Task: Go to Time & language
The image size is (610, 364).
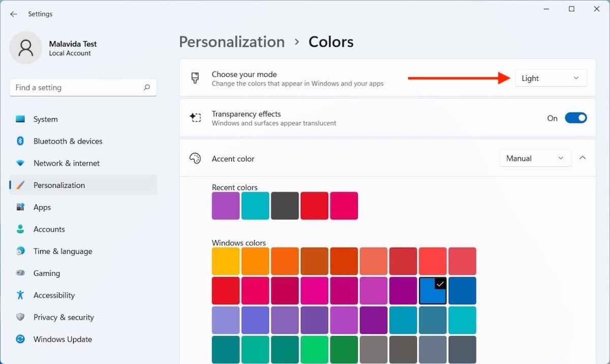Action: [x=83, y=251]
